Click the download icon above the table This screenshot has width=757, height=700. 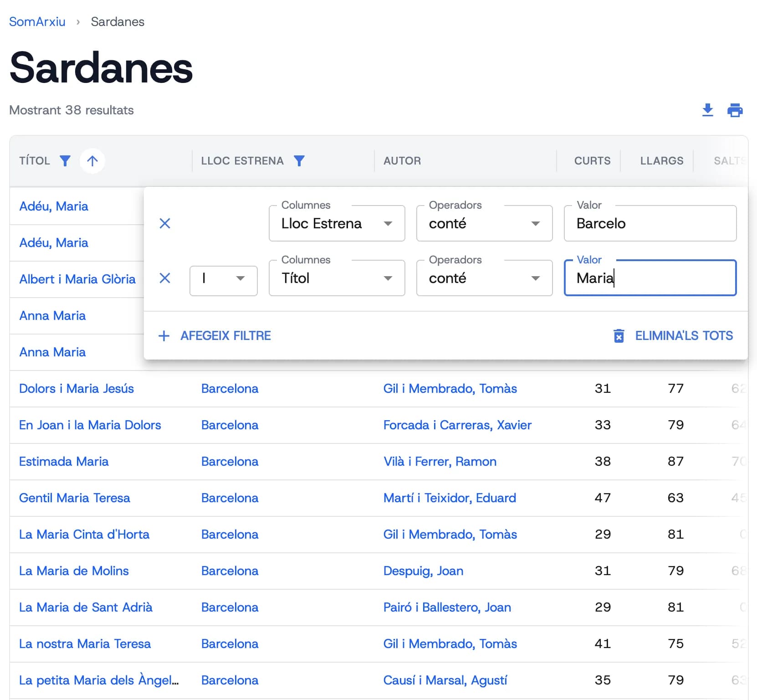(707, 110)
